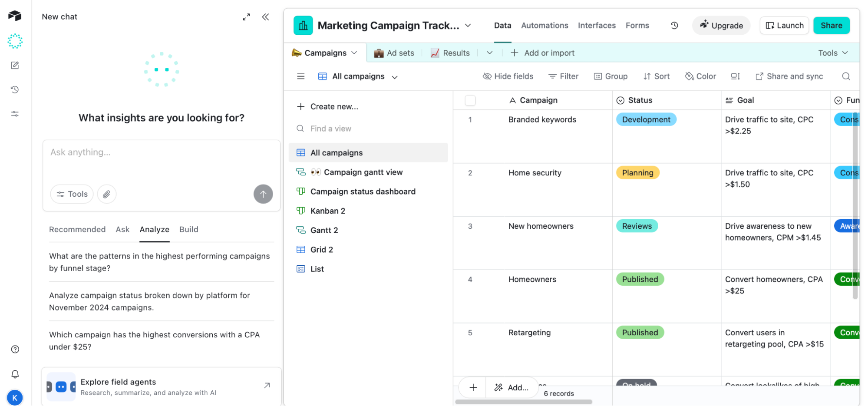The image size is (868, 406).
Task: Click the row height adjustment icon
Action: point(735,76)
